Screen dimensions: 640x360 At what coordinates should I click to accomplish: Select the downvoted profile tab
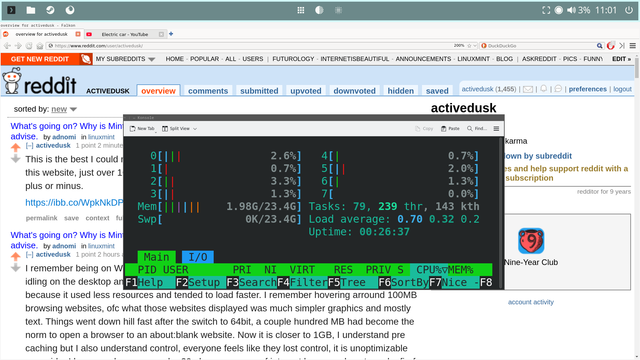354,91
